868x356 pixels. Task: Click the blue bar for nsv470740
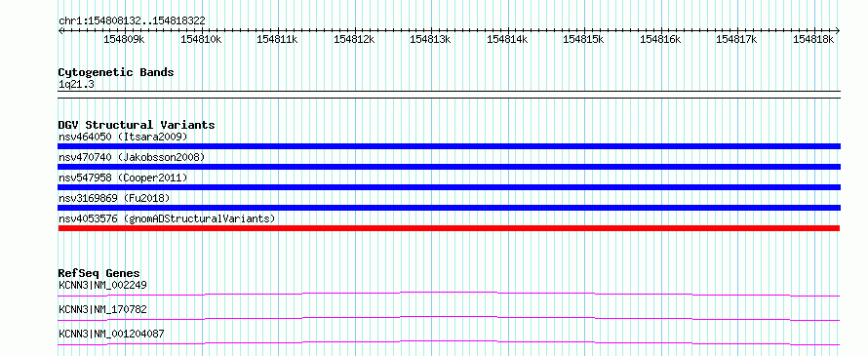point(449,167)
